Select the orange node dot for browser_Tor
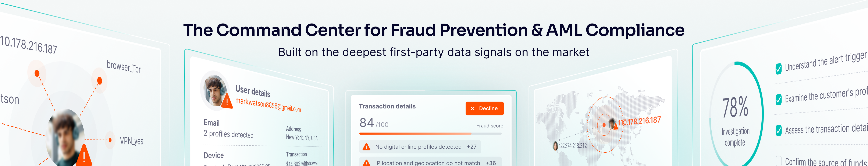Screen dimensions: 868x166 pos(99,81)
